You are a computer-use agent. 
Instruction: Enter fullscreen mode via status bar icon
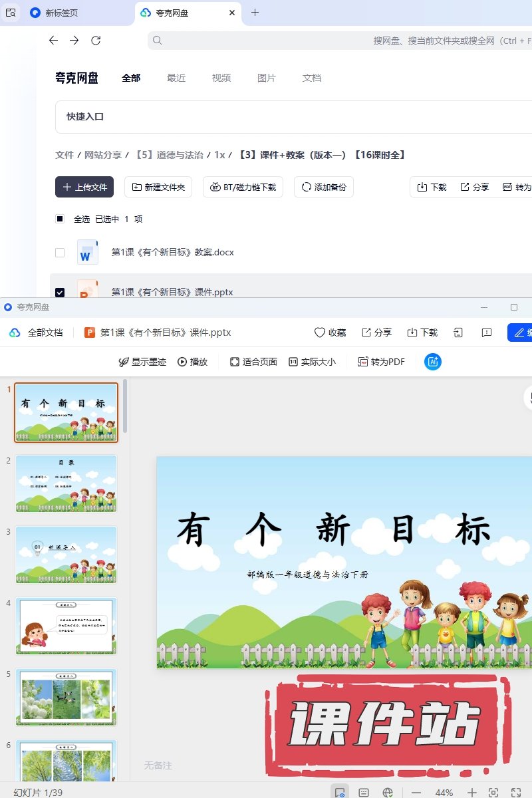[x=515, y=792]
